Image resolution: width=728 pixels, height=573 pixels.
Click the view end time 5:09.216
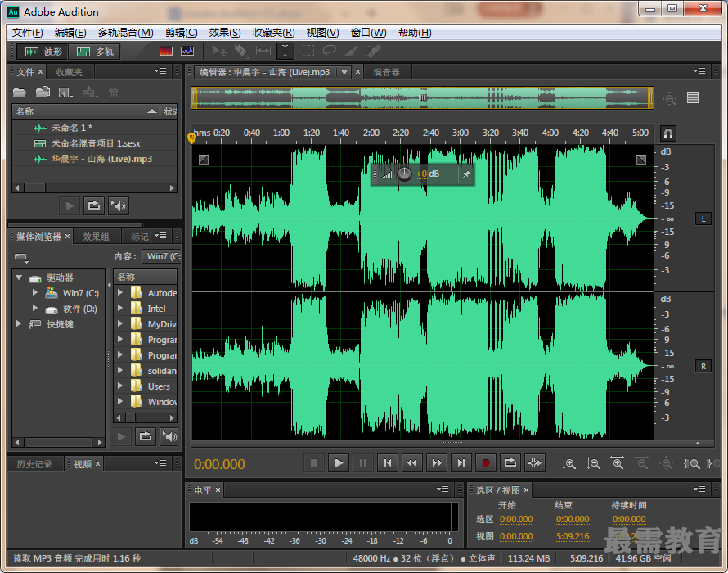point(573,536)
